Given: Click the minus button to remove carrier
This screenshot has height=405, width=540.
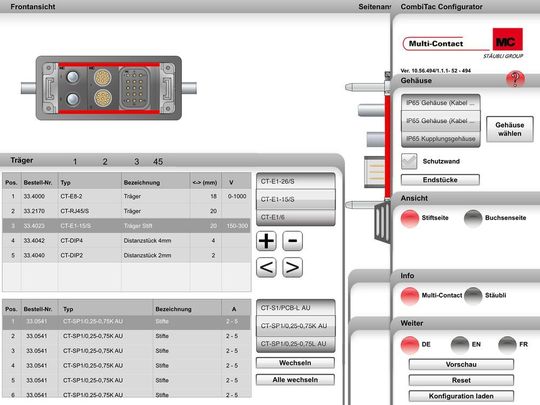Looking at the screenshot, I should tap(292, 241).
